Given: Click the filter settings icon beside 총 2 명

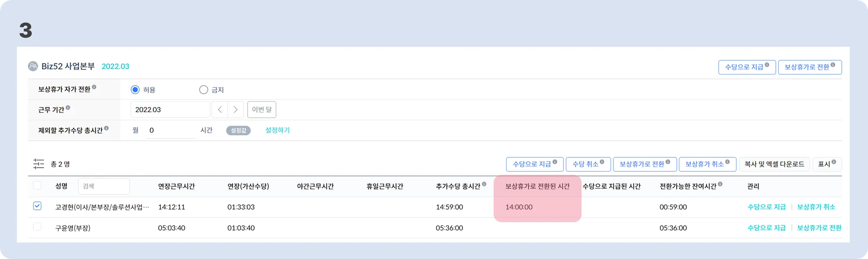Looking at the screenshot, I should coord(39,164).
